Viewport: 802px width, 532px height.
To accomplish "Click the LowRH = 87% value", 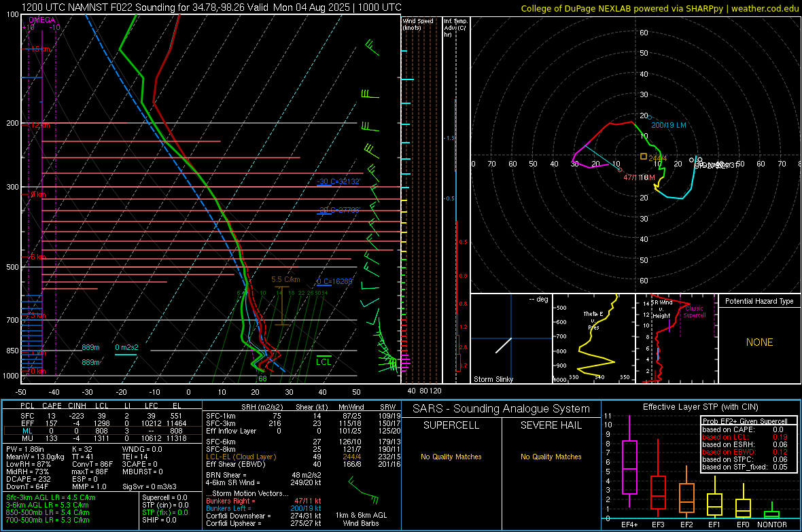I will coord(28,465).
